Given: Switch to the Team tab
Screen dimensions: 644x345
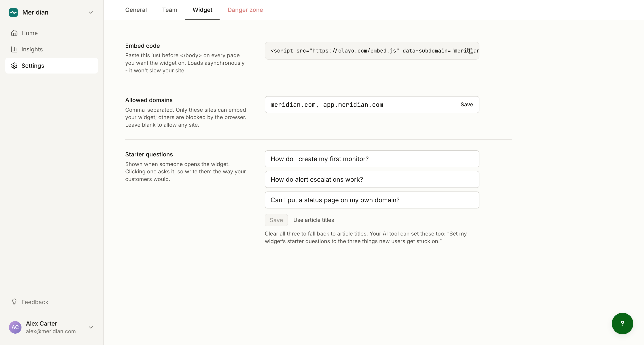Looking at the screenshot, I should pyautogui.click(x=169, y=10).
